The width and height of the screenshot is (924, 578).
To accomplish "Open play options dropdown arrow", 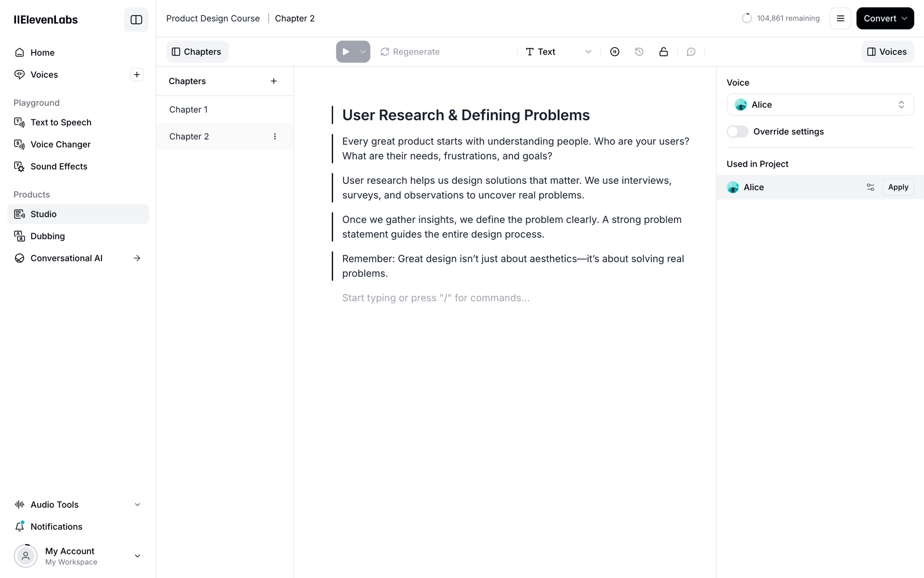I will [363, 52].
